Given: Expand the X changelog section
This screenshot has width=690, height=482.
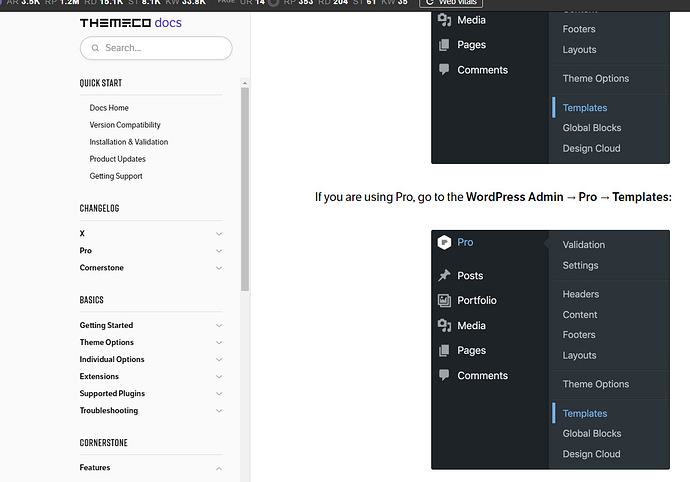Looking at the screenshot, I should click(219, 234).
